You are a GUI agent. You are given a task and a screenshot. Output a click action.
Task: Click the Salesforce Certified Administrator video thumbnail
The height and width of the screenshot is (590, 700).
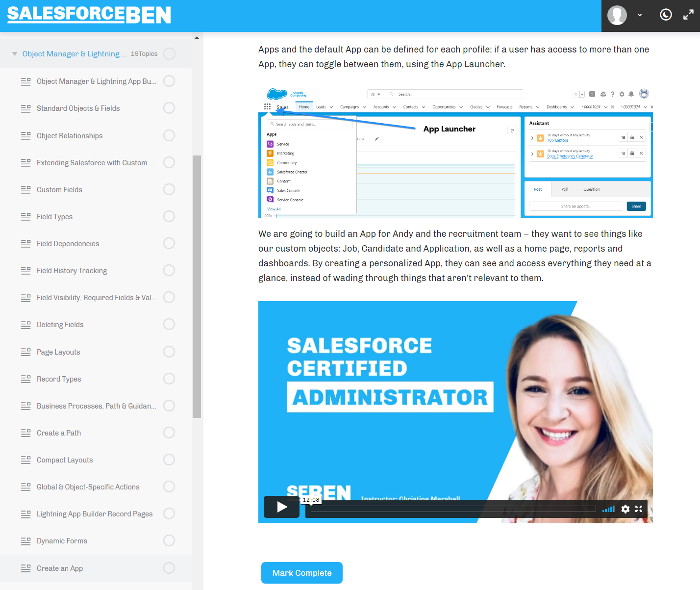pyautogui.click(x=455, y=412)
